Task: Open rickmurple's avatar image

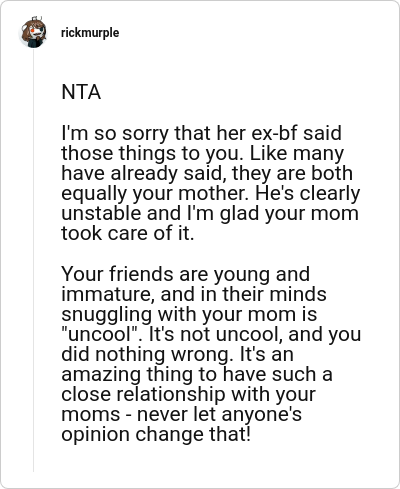Action: (x=33, y=33)
